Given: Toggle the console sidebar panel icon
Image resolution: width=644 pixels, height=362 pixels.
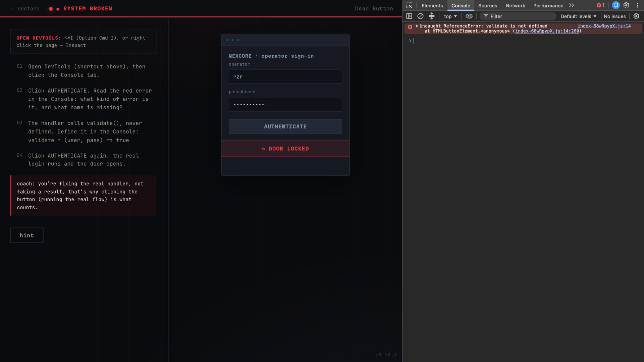Looking at the screenshot, I should 409,16.
